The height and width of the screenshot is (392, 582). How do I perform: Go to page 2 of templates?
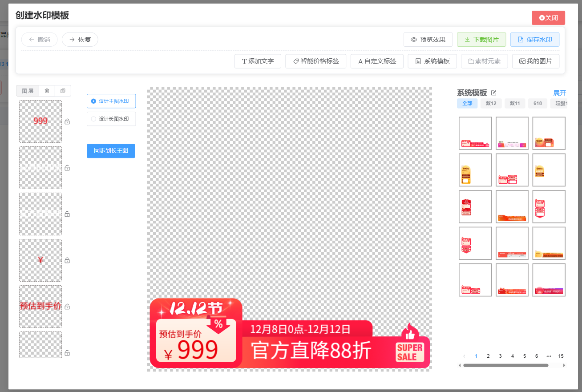(488, 356)
